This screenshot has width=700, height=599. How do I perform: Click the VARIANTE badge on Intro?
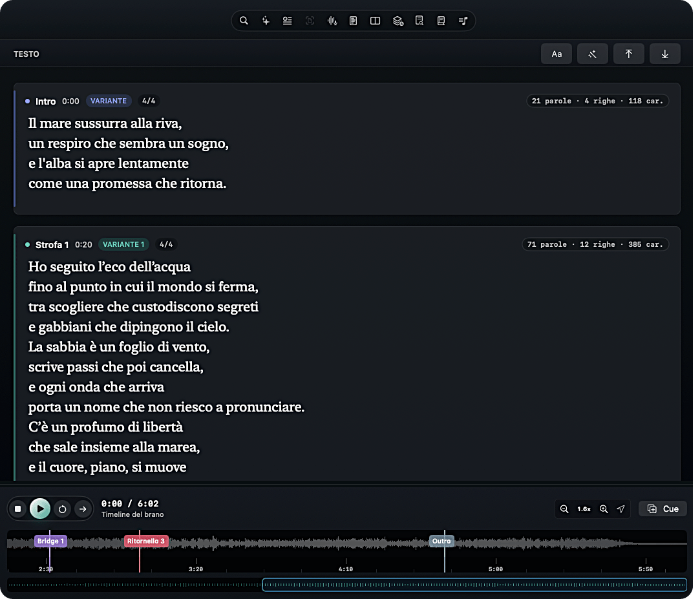pyautogui.click(x=109, y=101)
